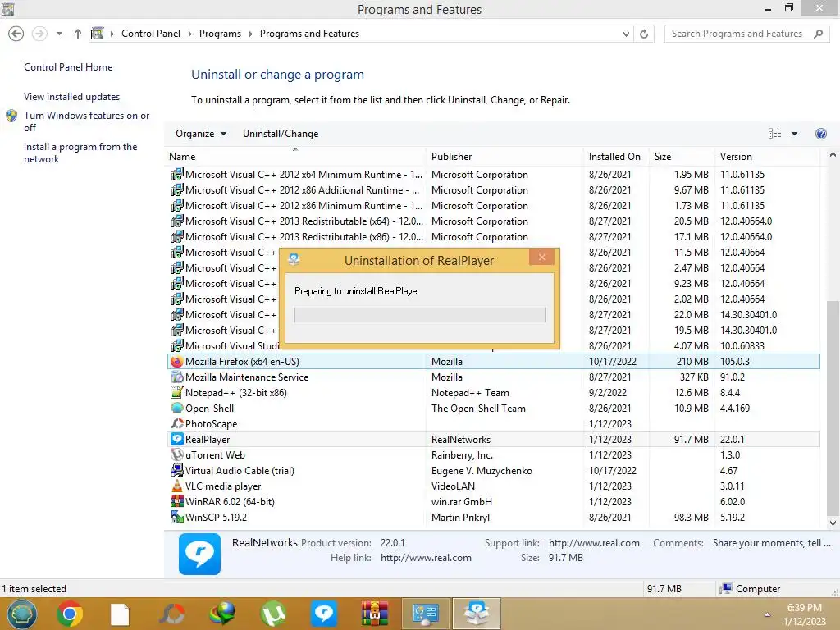
Task: Open Control Panel Home link
Action: (68, 67)
